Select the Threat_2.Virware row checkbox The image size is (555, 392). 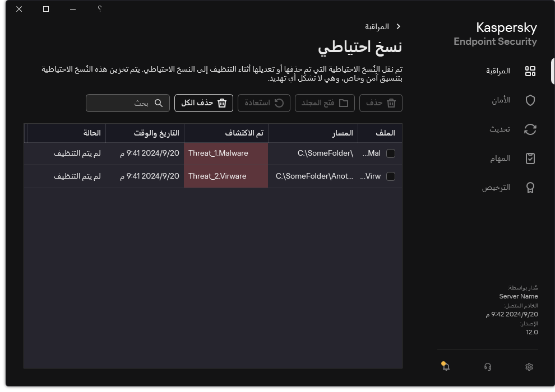(x=390, y=176)
